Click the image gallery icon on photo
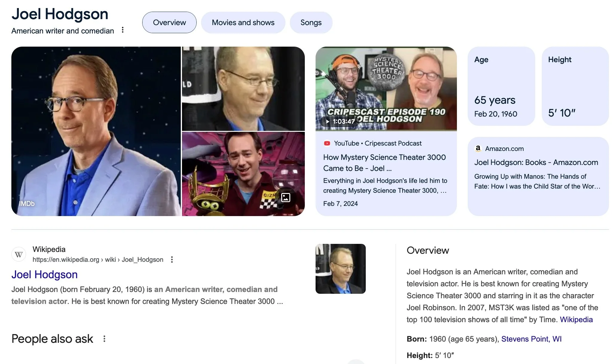The image size is (615, 364). tap(286, 198)
